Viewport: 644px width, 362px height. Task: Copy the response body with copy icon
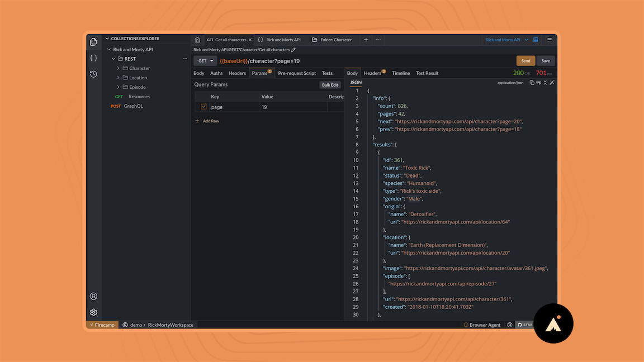point(532,83)
